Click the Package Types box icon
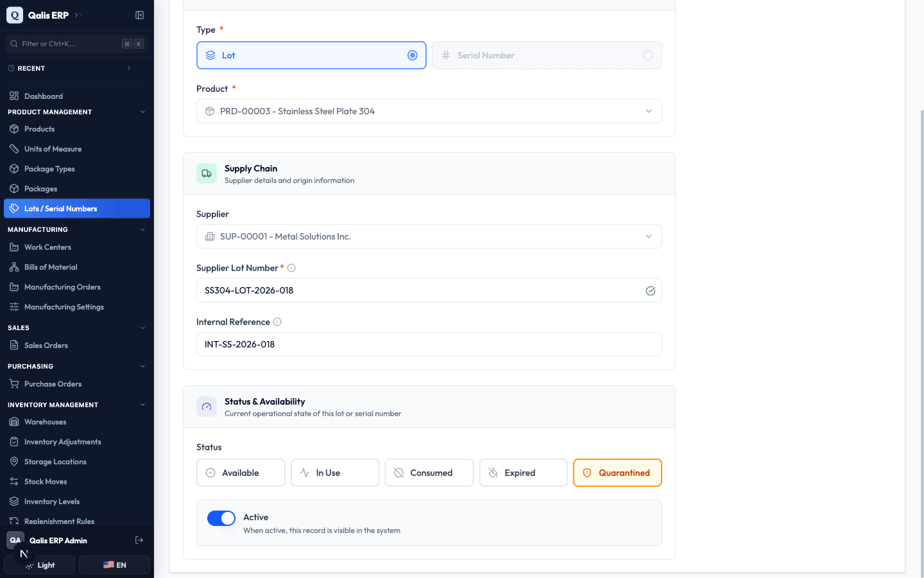The height and width of the screenshot is (578, 924). pyautogui.click(x=14, y=168)
